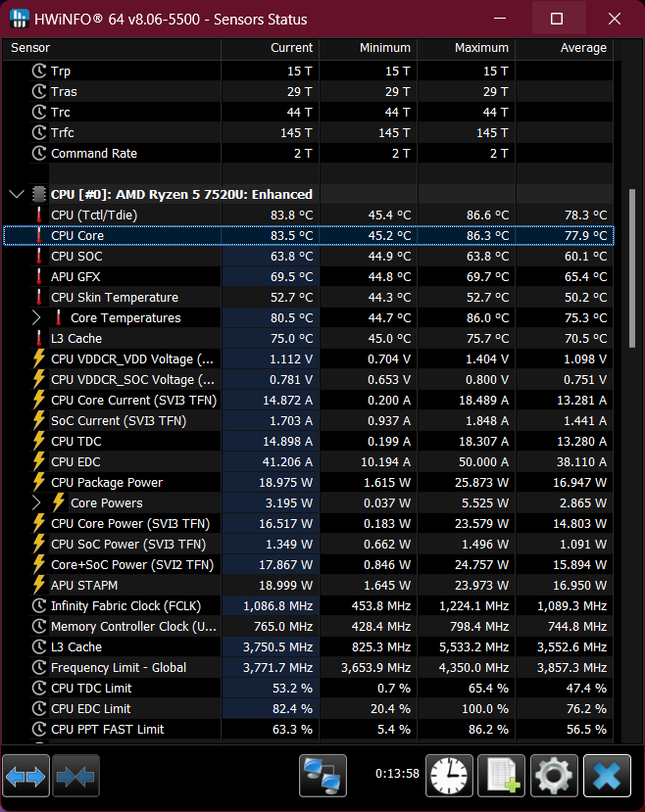Click clock icon beside CPU EDC Limit
Screen dimensions: 645x812
[39, 708]
